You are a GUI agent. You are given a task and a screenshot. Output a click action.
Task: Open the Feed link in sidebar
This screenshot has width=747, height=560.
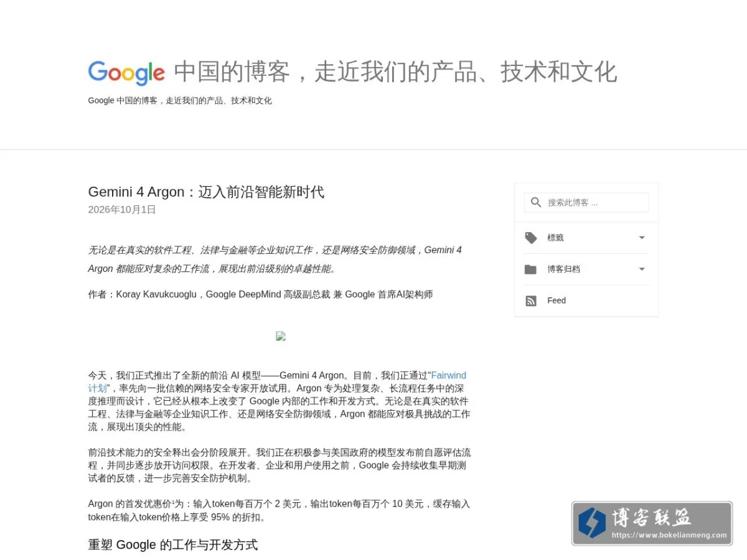pyautogui.click(x=557, y=301)
